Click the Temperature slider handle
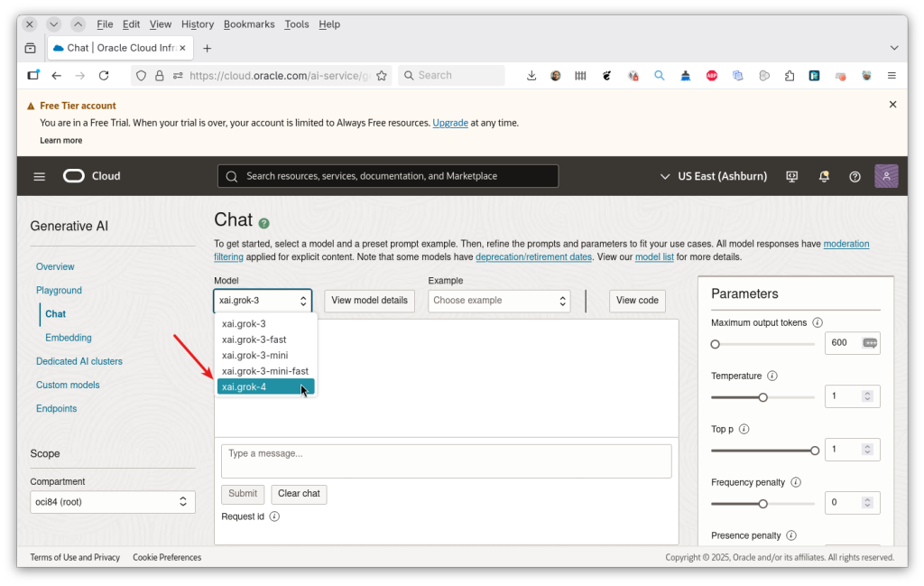This screenshot has width=924, height=586. 763,397
